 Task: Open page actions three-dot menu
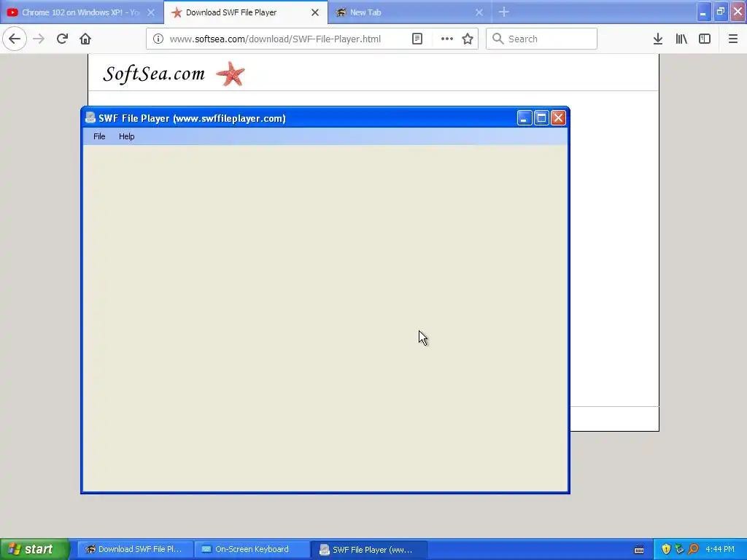447,39
